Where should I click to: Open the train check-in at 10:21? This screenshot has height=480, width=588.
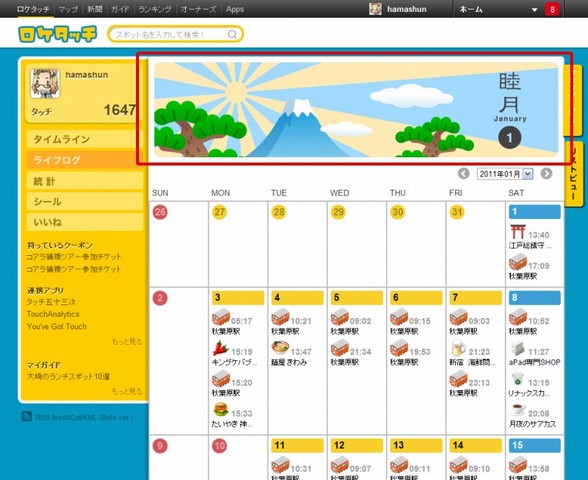[280, 318]
